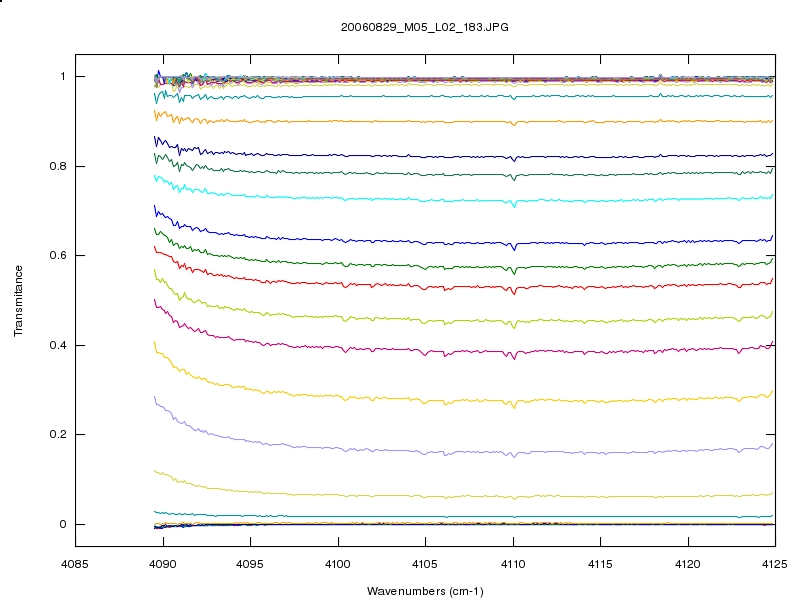Click x-axis tick label 4125
This screenshot has height=600, width=800.
[x=775, y=564]
